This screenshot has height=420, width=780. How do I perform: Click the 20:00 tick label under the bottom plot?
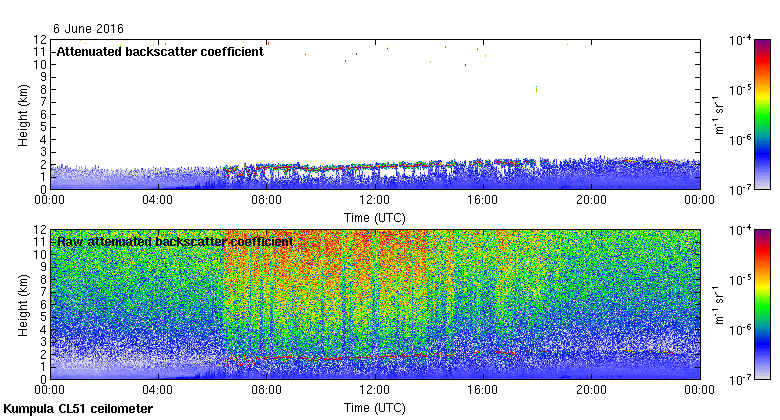(x=591, y=390)
